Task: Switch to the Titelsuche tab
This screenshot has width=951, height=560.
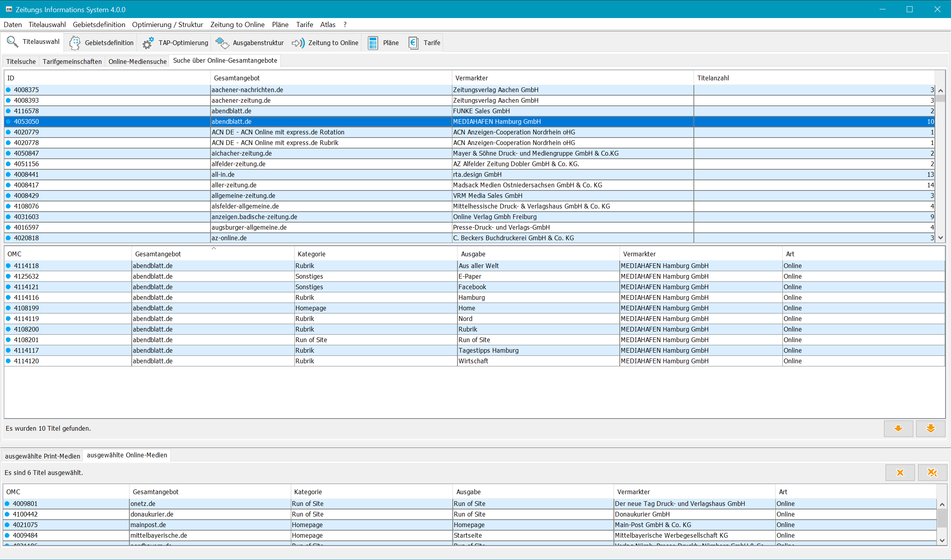Action: (21, 62)
